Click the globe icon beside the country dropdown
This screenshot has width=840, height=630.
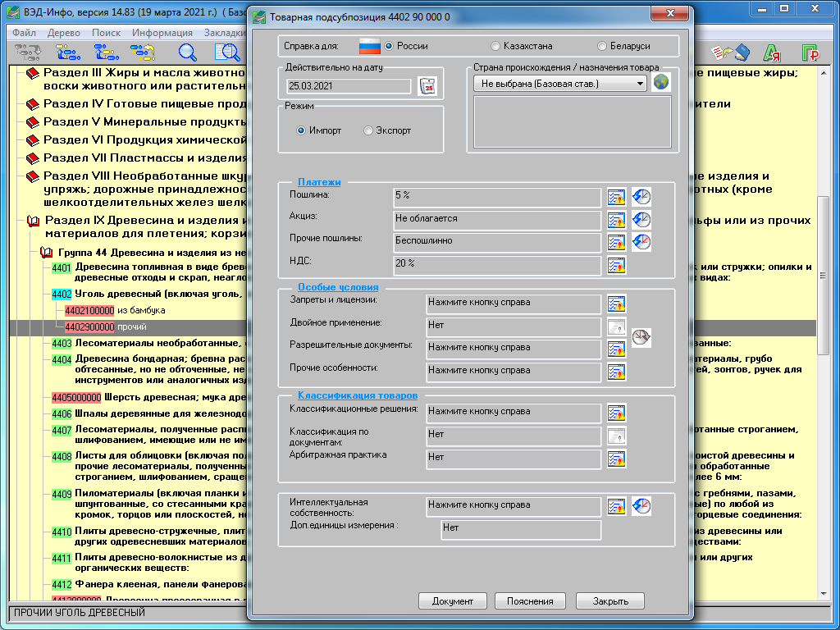(661, 83)
